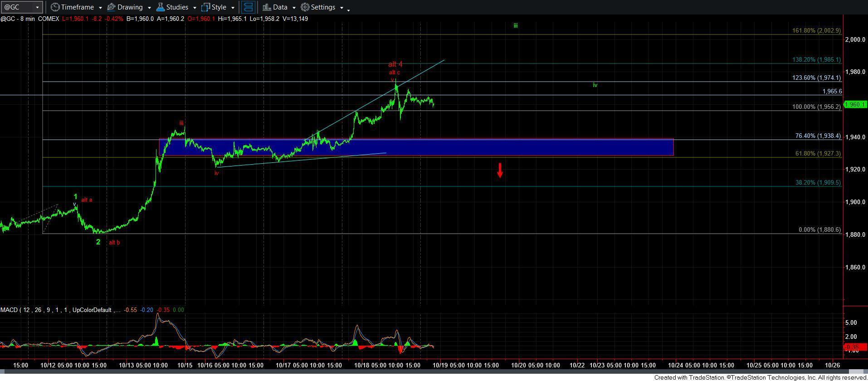Image resolution: width=868 pixels, height=381 pixels.
Task: Select the red 'iii' wave label
Action: [x=181, y=123]
